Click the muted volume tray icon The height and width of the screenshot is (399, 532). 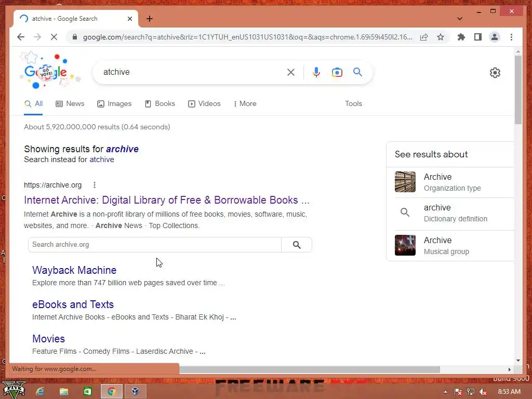tap(483, 392)
